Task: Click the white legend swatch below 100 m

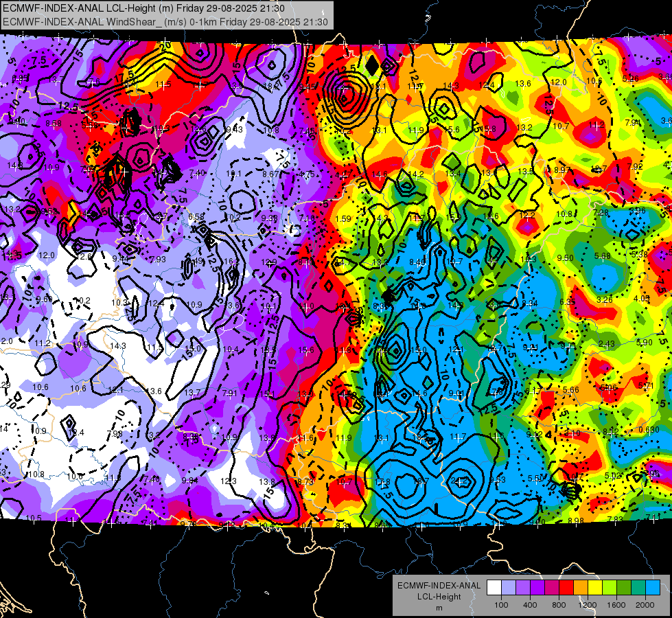Action: tap(494, 587)
